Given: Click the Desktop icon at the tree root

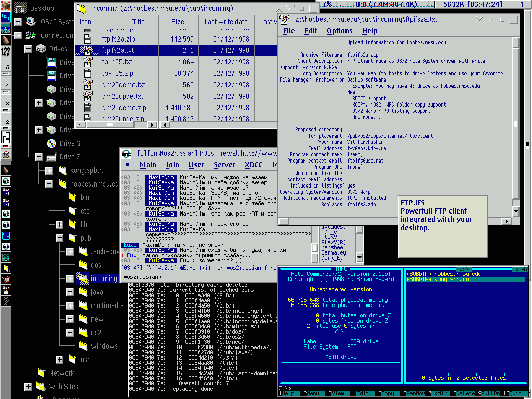Looking at the screenshot, I should coord(20,8).
